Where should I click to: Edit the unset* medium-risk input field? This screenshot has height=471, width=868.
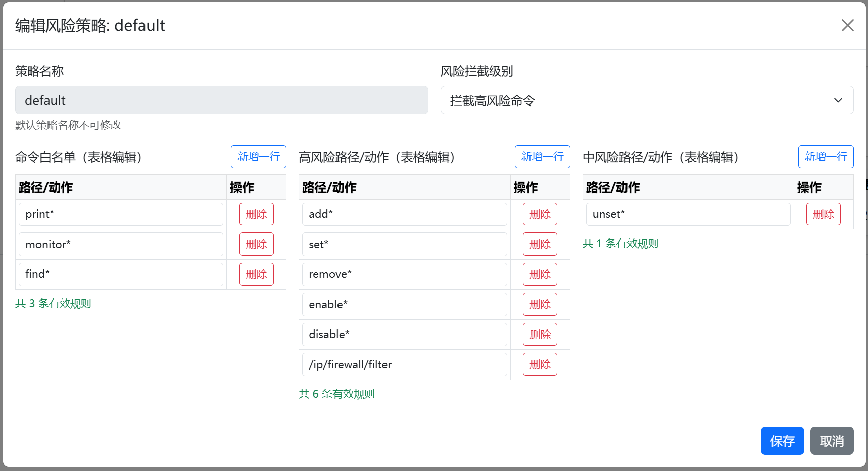(688, 214)
